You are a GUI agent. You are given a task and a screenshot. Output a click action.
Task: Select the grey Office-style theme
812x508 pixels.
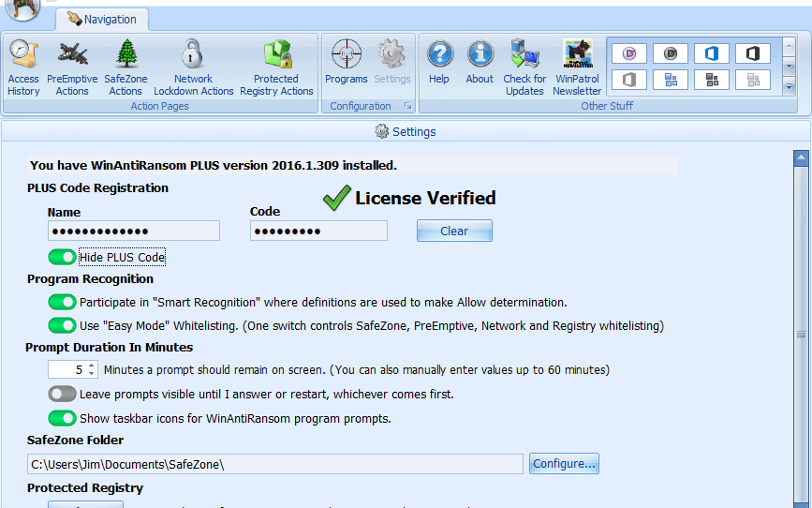[629, 80]
